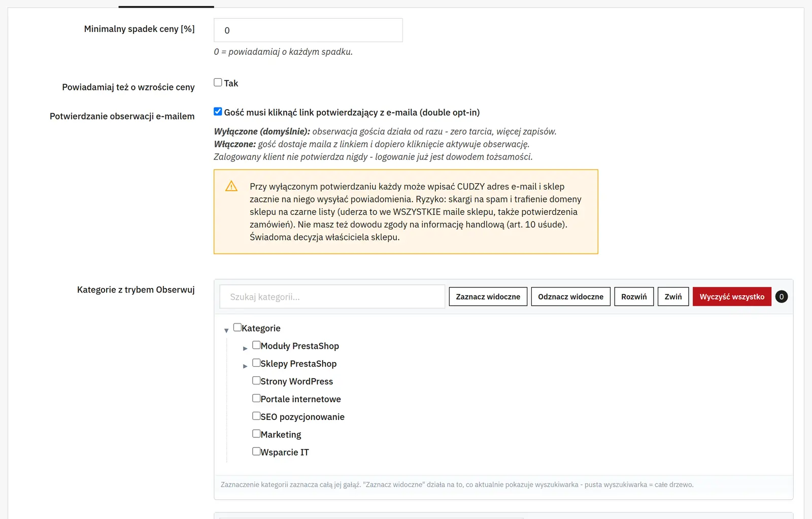Expand the Sklepy PrestaShop branch arrow

[245, 366]
